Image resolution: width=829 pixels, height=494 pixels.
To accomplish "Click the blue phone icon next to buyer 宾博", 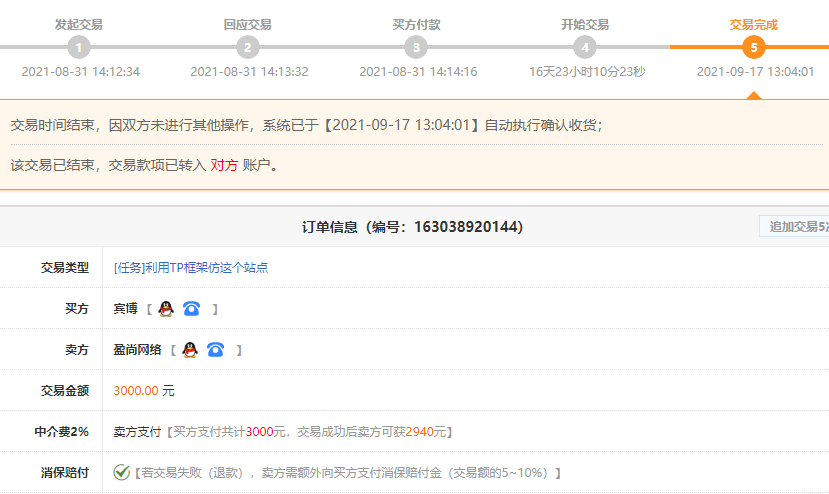I will click(x=191, y=309).
